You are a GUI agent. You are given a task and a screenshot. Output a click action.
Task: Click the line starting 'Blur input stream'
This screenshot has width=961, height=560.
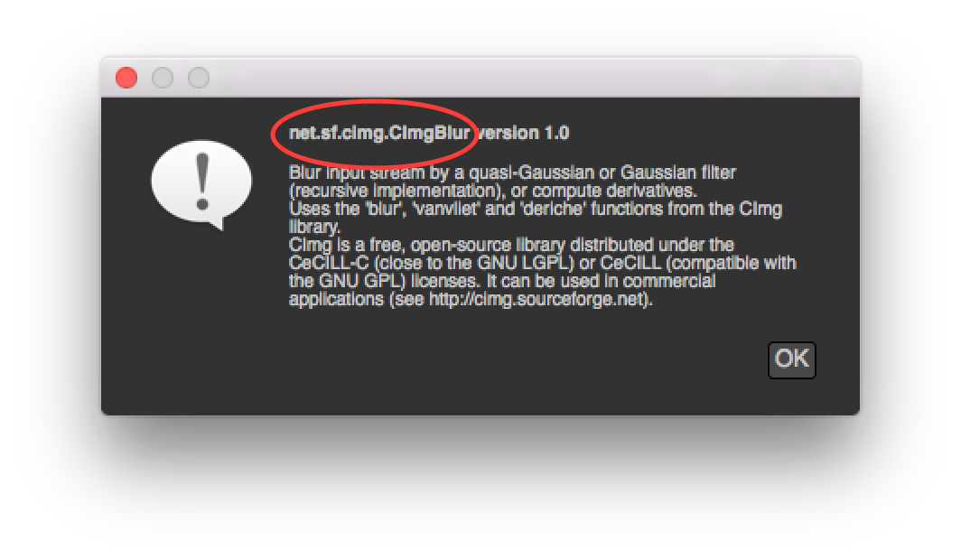coord(512,173)
